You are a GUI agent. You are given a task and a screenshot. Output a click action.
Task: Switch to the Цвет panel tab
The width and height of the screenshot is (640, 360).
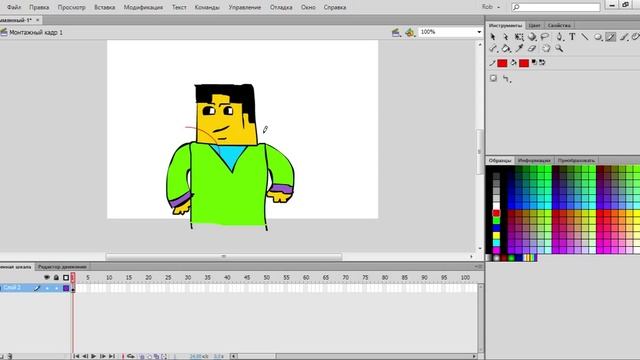pos(534,25)
